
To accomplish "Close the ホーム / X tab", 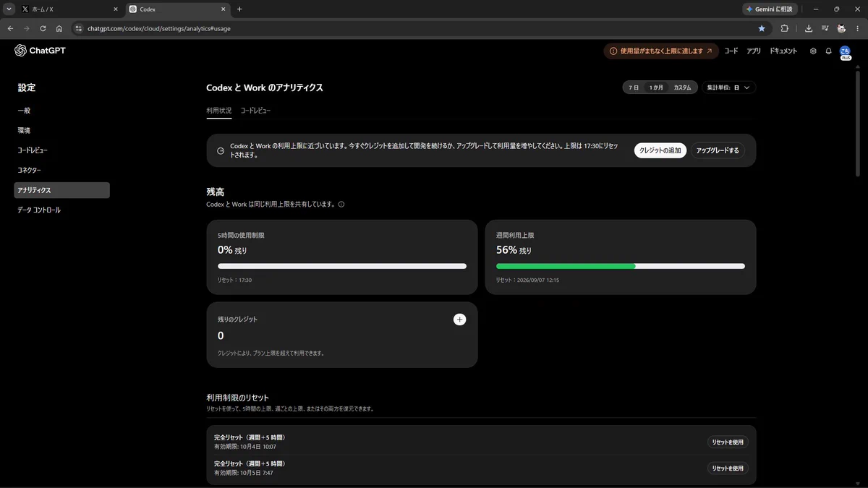I will [x=116, y=9].
